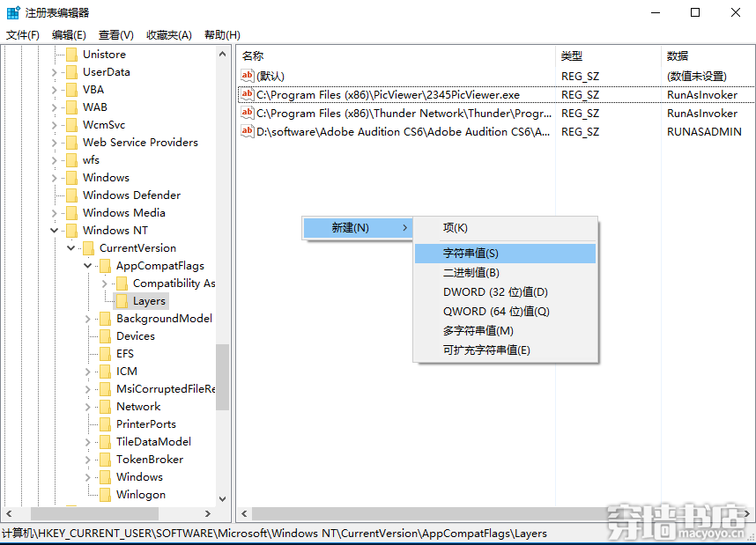Click the folder icon for Windows Media
The image size is (756, 545).
click(72, 213)
